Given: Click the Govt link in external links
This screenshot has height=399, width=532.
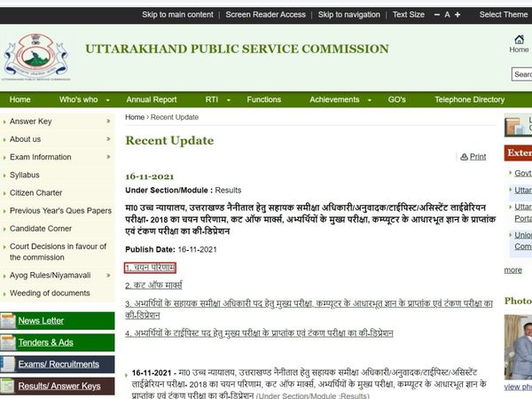Looking at the screenshot, I should point(523,173).
